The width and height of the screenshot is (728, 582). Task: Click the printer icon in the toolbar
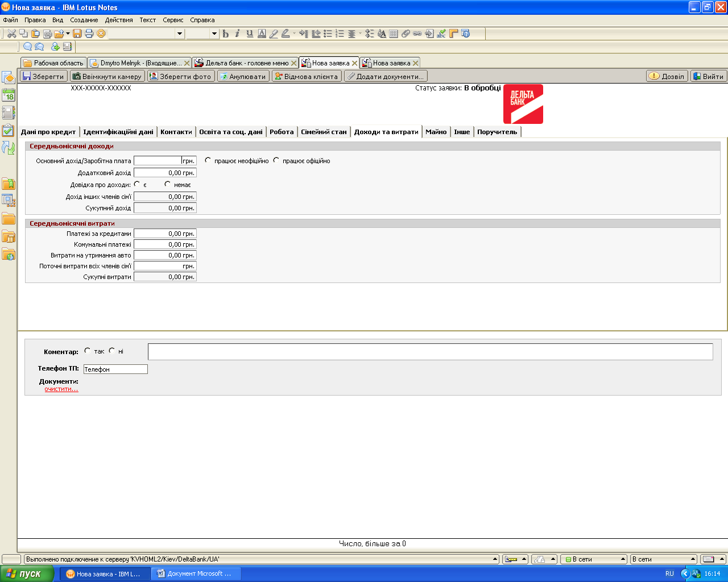[89, 34]
